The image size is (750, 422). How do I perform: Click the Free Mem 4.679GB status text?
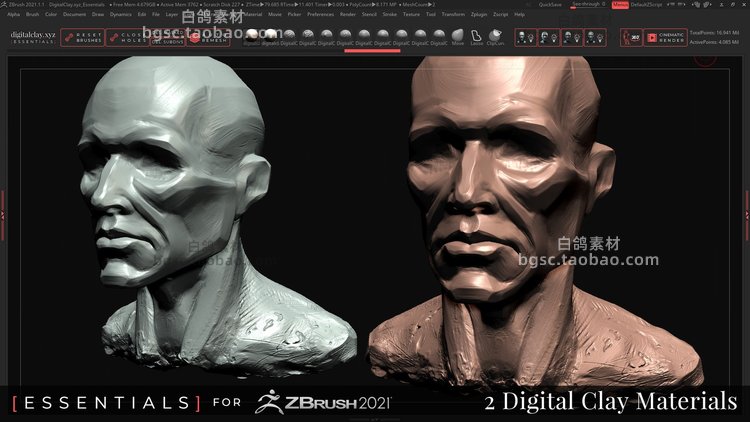click(x=134, y=5)
